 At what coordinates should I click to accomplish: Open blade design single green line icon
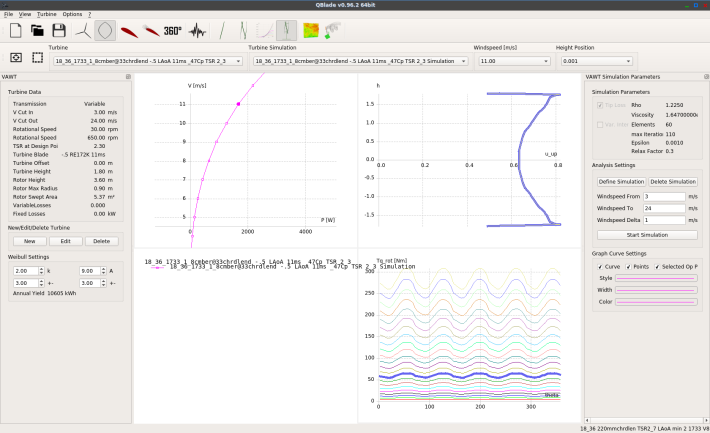click(221, 31)
